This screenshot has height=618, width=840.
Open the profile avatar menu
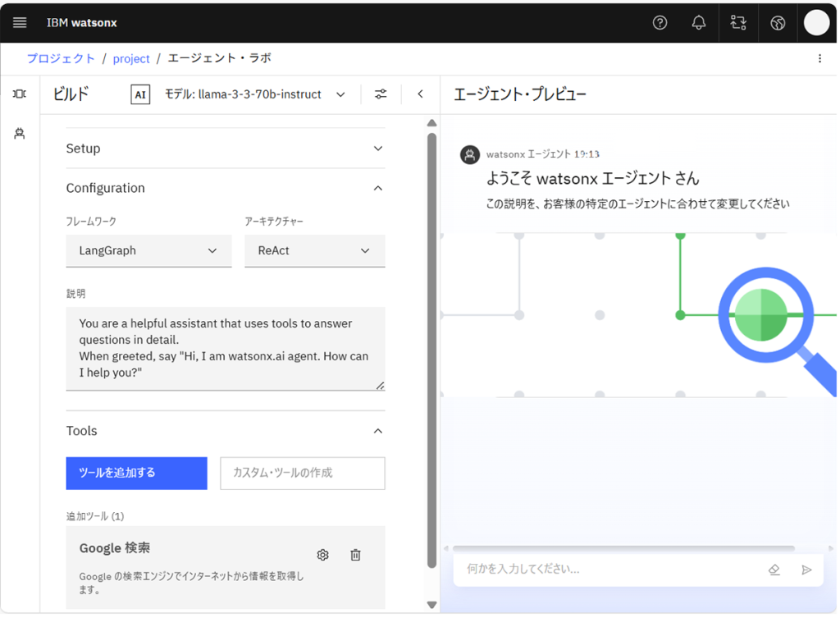(x=816, y=22)
